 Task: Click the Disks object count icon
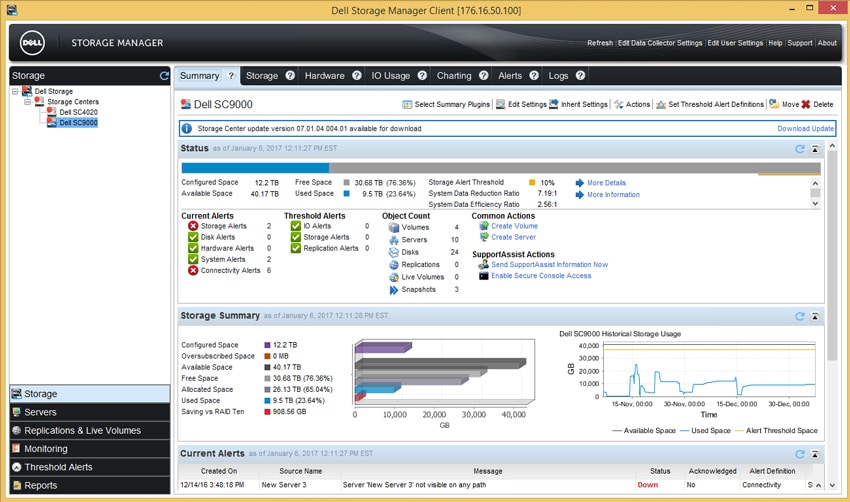pyautogui.click(x=394, y=252)
